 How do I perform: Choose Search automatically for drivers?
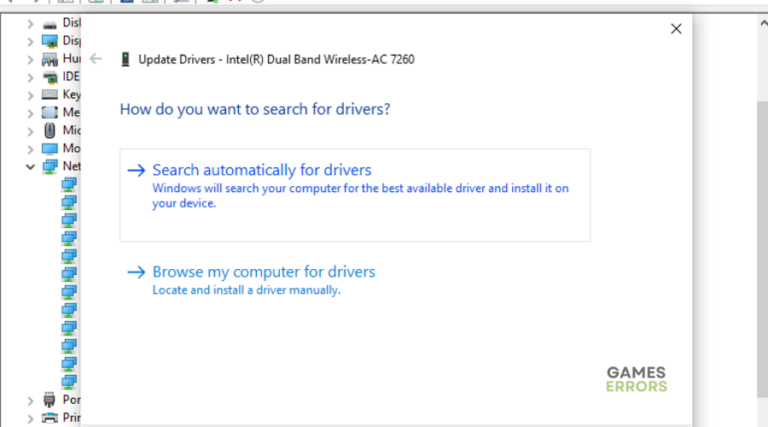coord(262,170)
